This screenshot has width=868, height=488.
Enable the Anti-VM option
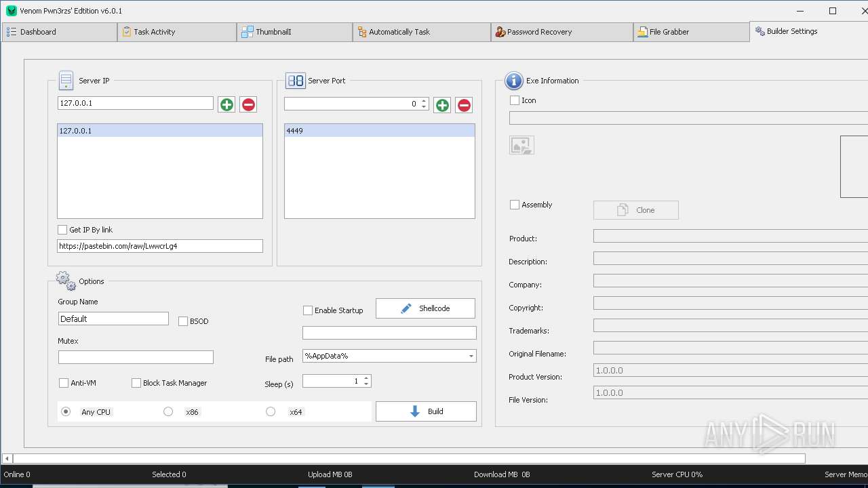tap(64, 383)
